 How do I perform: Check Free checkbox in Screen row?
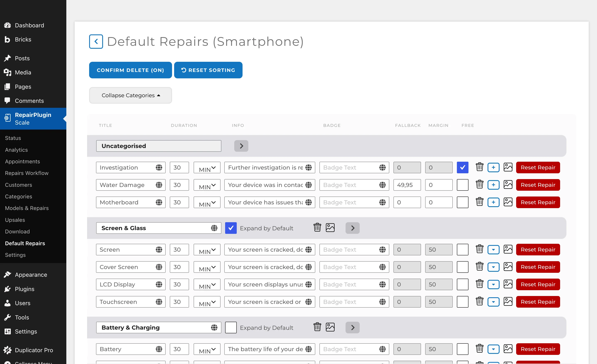pos(462,249)
